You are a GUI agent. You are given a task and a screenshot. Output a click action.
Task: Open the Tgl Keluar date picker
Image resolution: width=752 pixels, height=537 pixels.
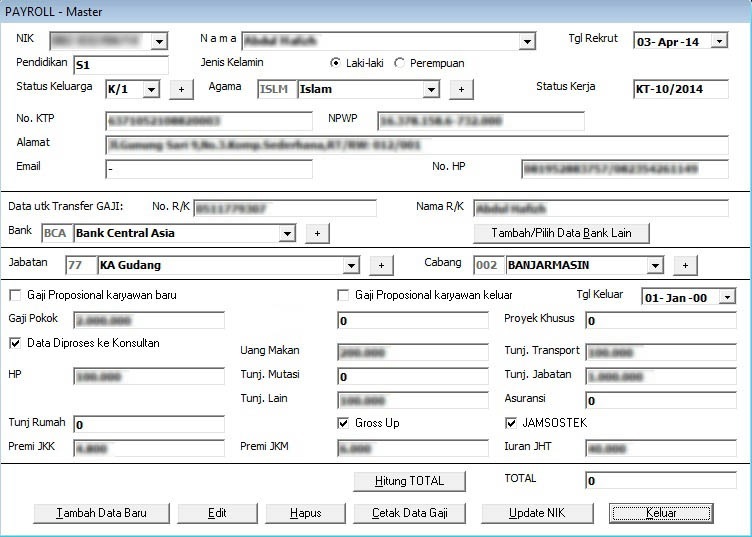pyautogui.click(x=727, y=297)
